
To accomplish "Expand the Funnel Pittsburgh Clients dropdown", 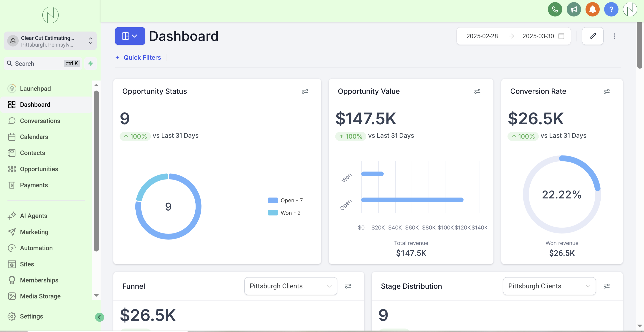I will click(x=291, y=286).
